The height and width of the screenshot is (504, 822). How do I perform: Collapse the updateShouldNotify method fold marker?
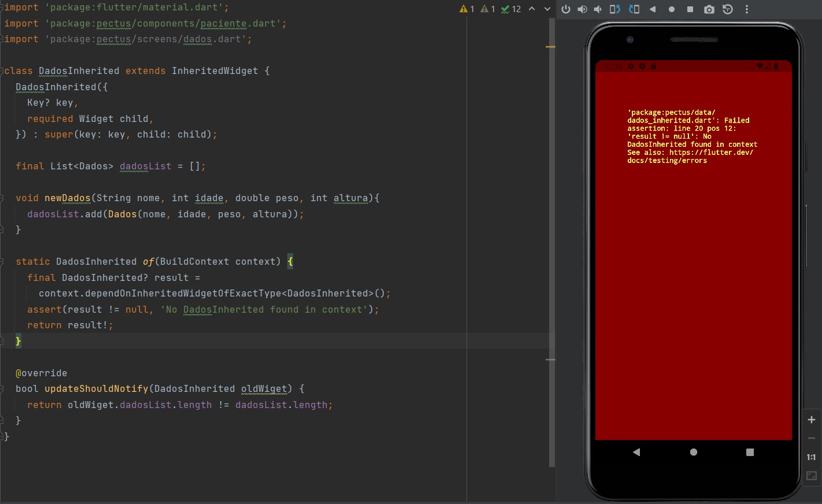(x=2, y=389)
